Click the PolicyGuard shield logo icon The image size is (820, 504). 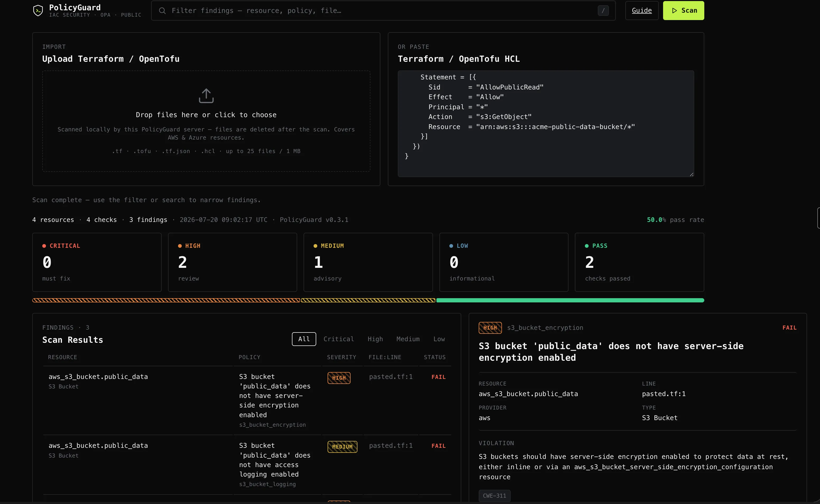38,11
